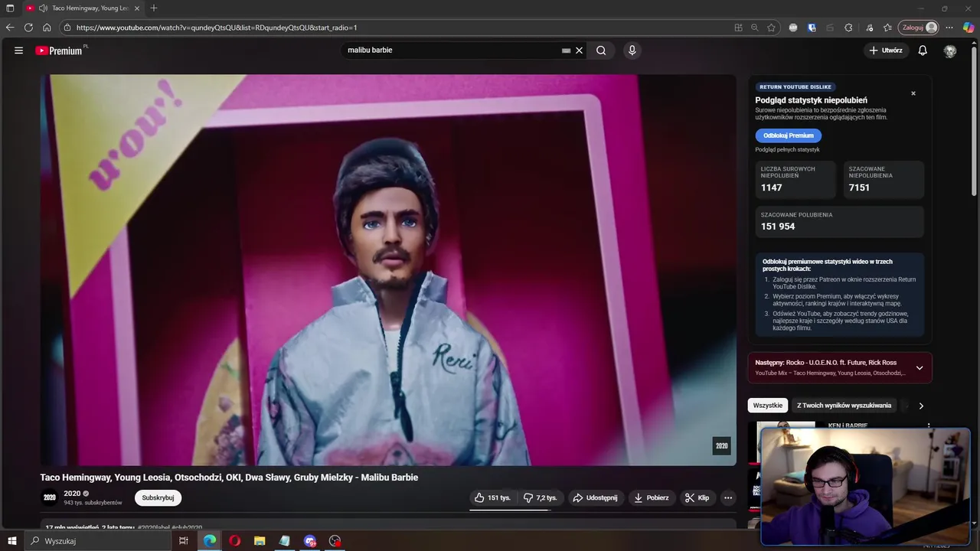Image resolution: width=980 pixels, height=551 pixels.
Task: Click the #2020label hashtag
Action: [154, 527]
